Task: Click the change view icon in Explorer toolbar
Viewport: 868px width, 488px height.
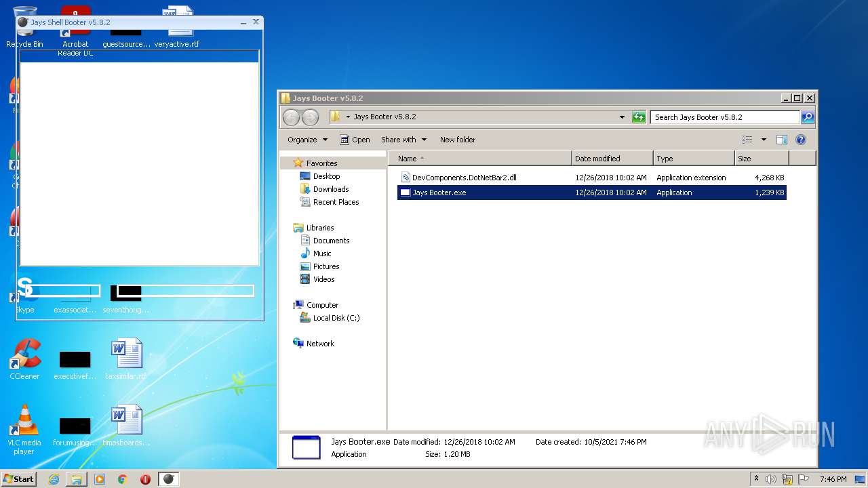Action: point(747,140)
